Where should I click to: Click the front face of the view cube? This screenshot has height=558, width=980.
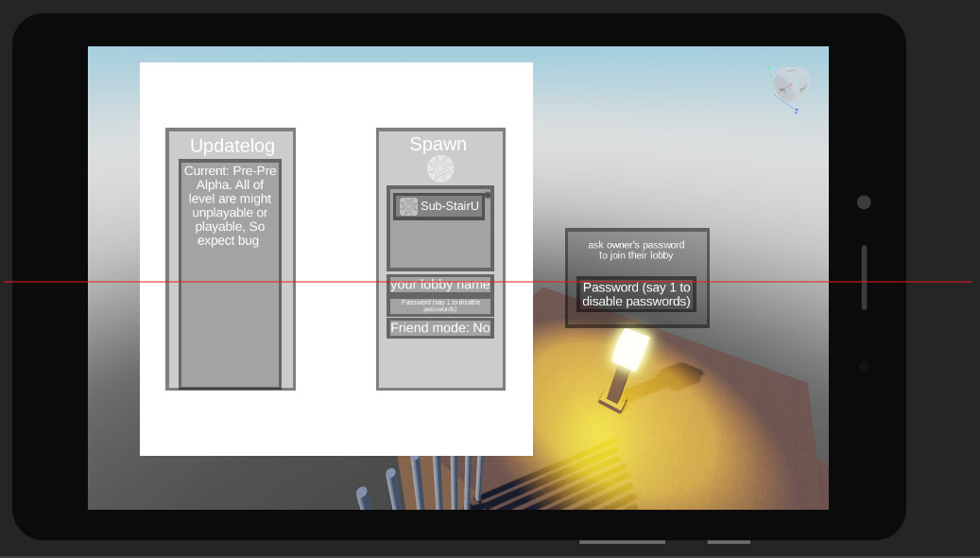click(782, 91)
